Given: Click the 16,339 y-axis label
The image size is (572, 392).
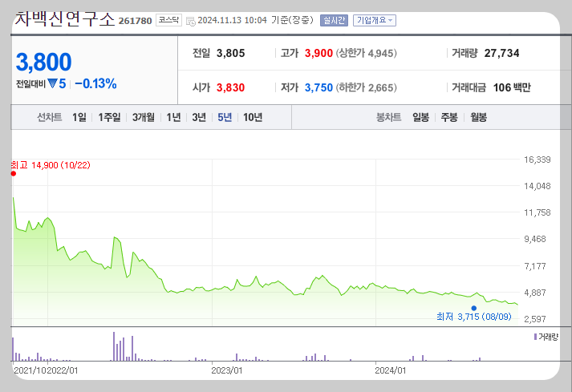Looking at the screenshot, I should click(538, 160).
